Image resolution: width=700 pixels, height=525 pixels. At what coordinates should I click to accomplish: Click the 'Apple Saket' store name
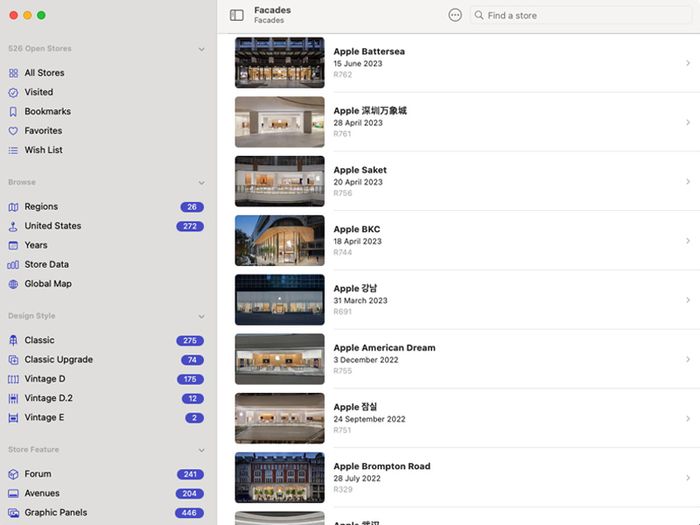(x=360, y=170)
